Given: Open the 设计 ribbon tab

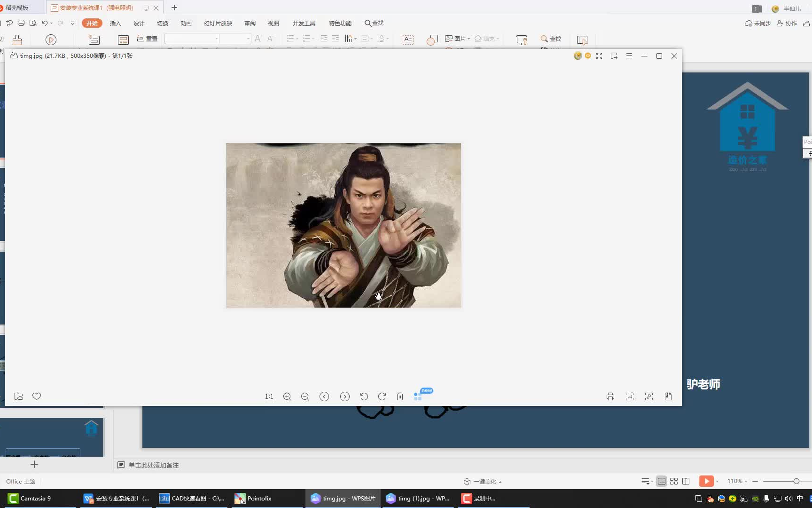Looking at the screenshot, I should pyautogui.click(x=139, y=23).
